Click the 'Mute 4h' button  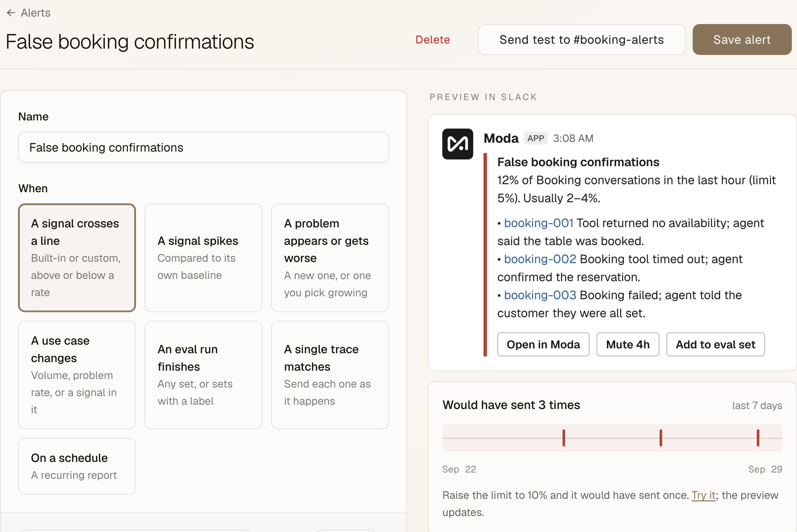pos(628,344)
